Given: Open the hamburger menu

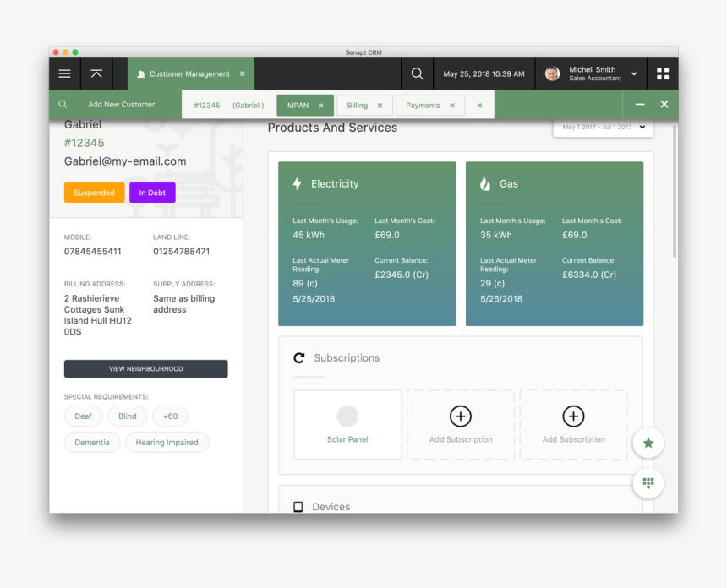Looking at the screenshot, I should point(64,73).
